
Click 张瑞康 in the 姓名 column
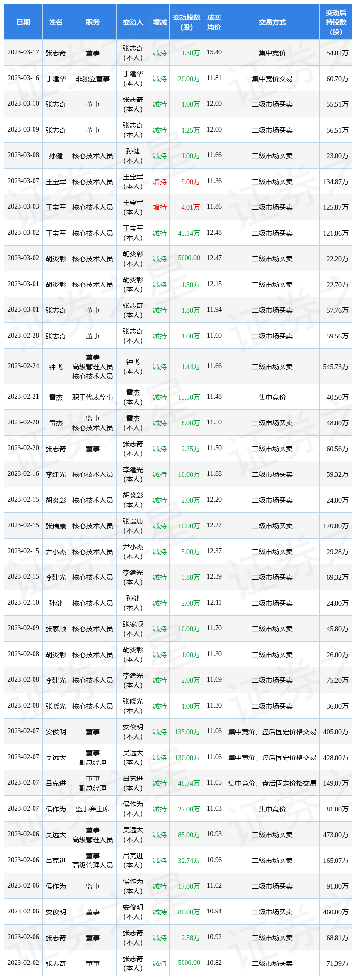pyautogui.click(x=56, y=525)
